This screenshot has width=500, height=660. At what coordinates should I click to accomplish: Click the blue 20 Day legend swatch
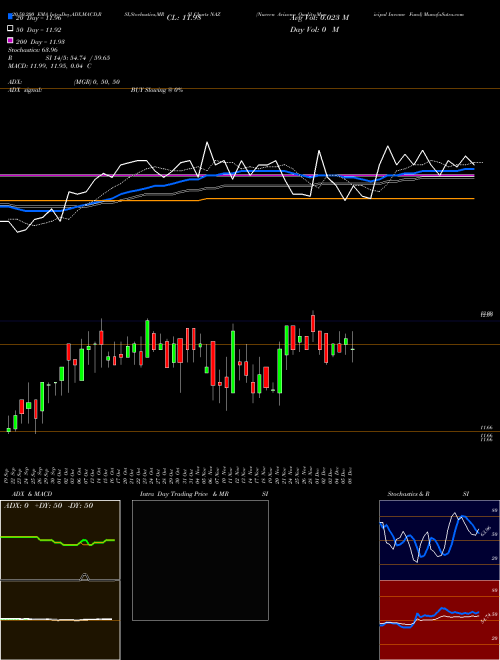(10, 16)
